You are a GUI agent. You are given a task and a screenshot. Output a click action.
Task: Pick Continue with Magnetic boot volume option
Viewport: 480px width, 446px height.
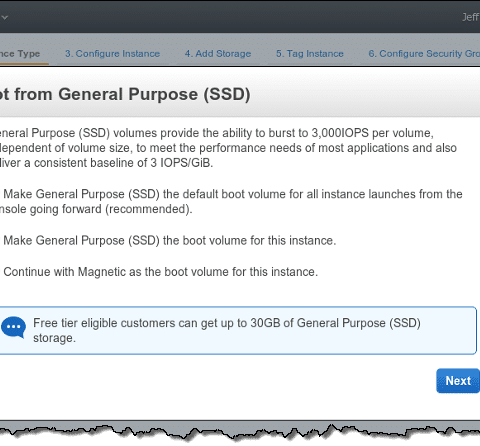(160, 272)
